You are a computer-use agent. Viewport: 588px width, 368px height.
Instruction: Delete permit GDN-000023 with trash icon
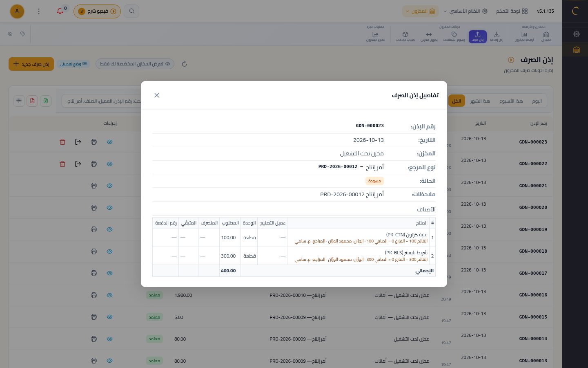point(62,142)
